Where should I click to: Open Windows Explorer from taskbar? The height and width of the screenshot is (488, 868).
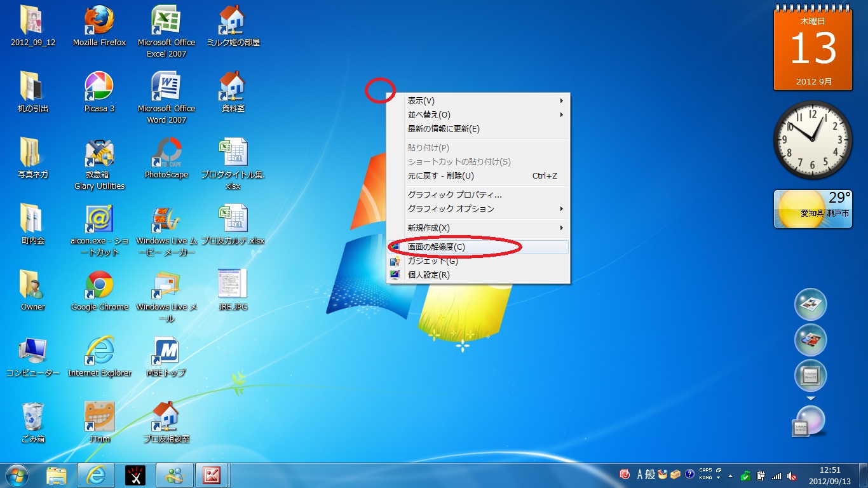(57, 475)
